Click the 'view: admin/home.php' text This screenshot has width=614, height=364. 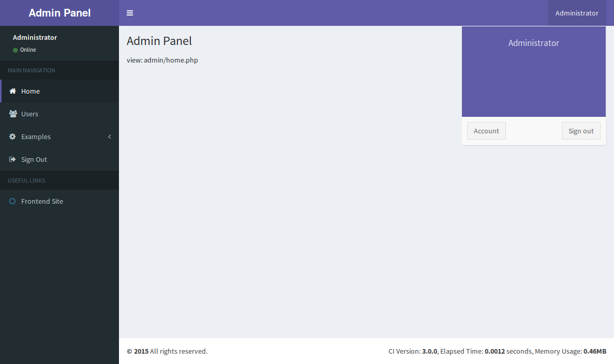point(162,60)
